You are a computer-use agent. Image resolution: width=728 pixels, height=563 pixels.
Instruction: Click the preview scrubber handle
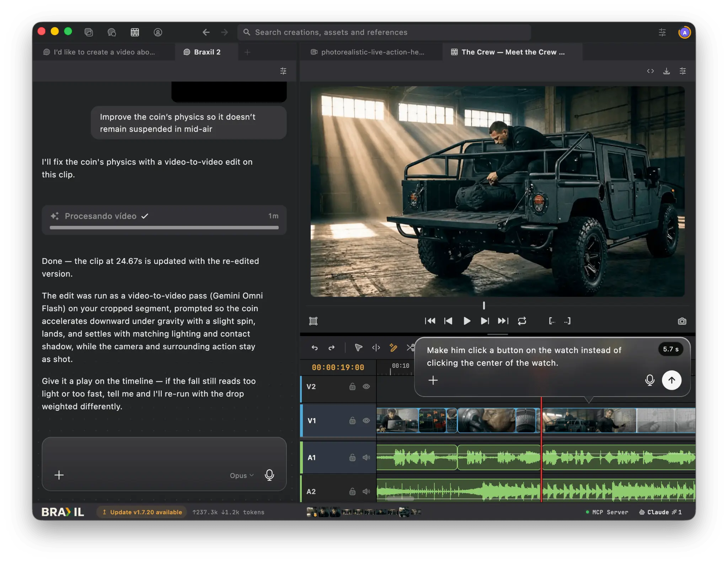(x=484, y=306)
